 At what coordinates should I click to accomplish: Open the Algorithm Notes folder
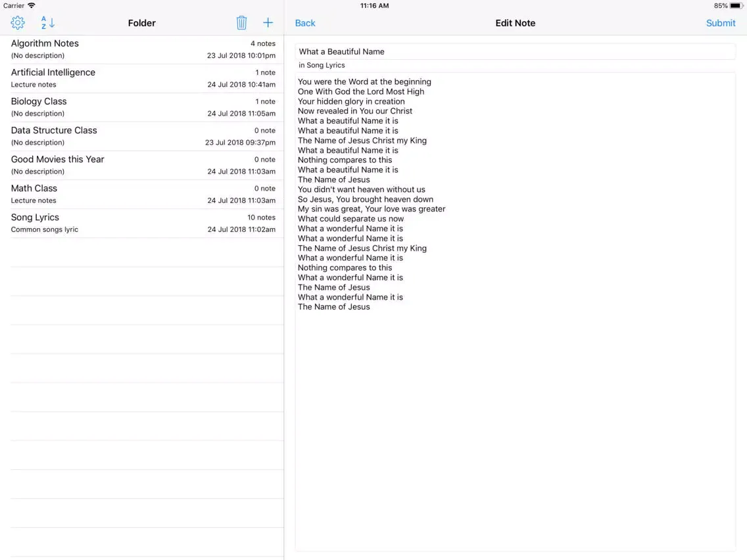click(x=143, y=49)
